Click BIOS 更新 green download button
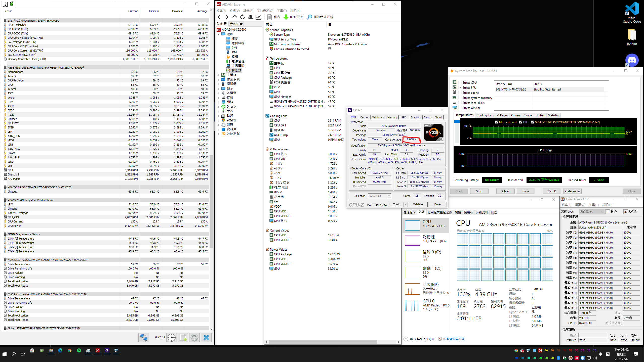Screen dimensions: 644x362 click(294, 17)
